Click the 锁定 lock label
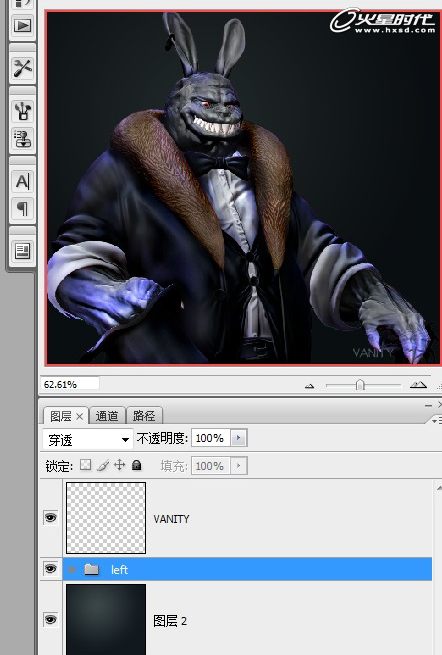 pyautogui.click(x=59, y=466)
